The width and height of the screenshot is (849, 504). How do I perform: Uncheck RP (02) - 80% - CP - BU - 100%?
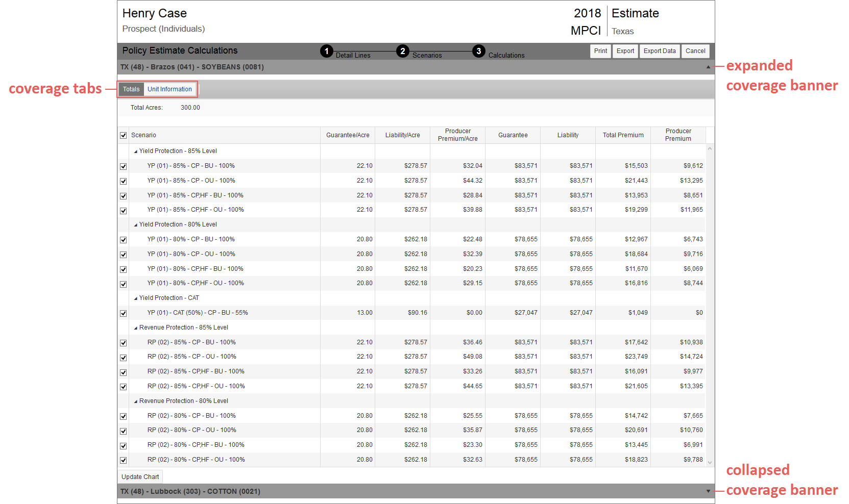click(x=123, y=416)
